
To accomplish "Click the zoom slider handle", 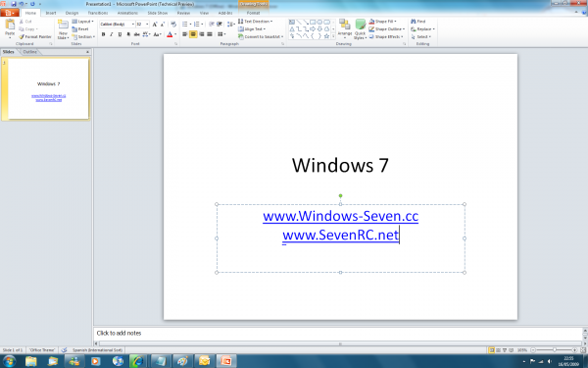I will pyautogui.click(x=555, y=350).
